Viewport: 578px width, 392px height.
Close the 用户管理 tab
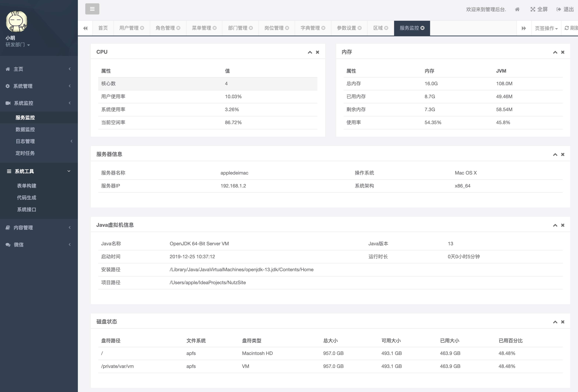point(142,28)
